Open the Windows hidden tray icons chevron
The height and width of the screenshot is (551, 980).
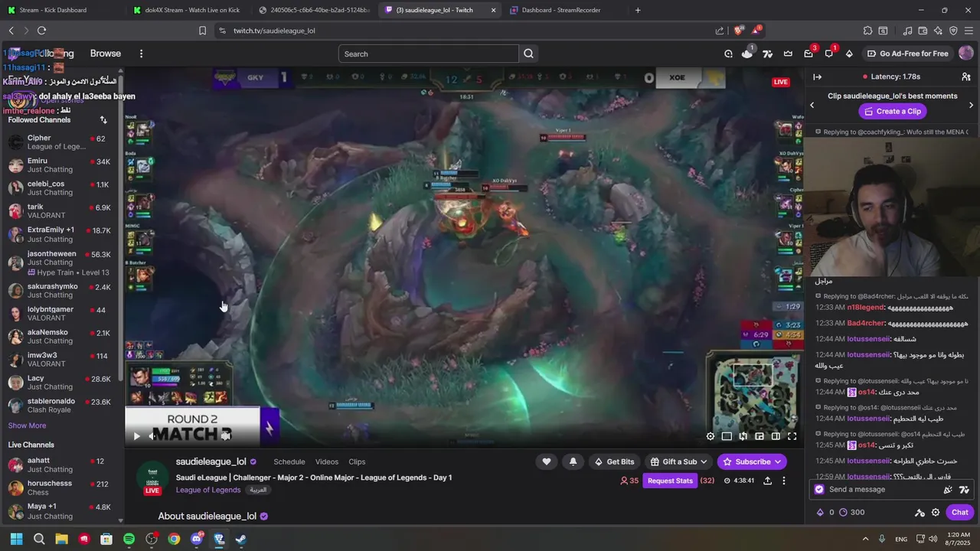tap(865, 539)
